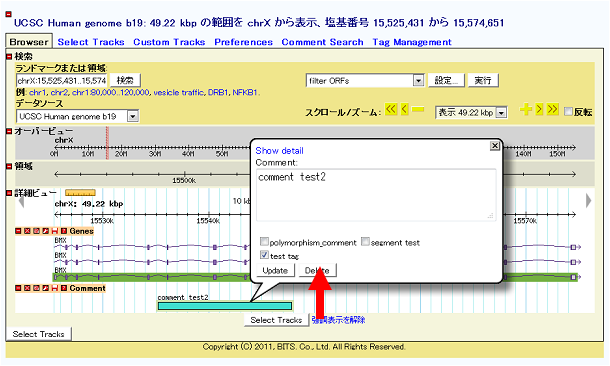610x366 pixels.
Task: Enable the polymorphism_comment tag checkbox
Action: [x=264, y=242]
